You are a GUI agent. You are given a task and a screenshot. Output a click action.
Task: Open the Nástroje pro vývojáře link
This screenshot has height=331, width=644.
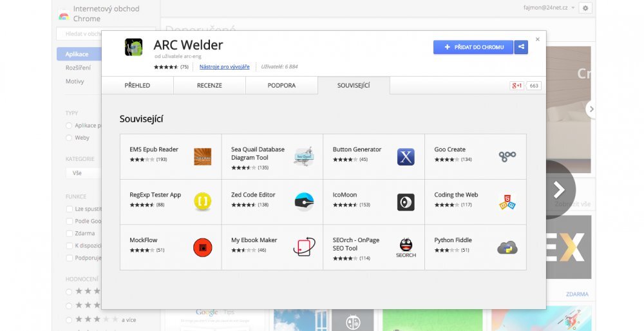[x=224, y=66]
